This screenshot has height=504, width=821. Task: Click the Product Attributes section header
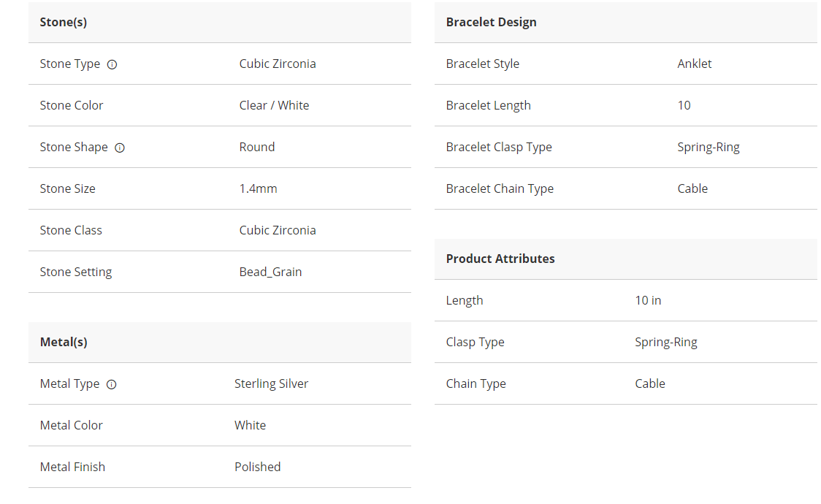tap(500, 259)
